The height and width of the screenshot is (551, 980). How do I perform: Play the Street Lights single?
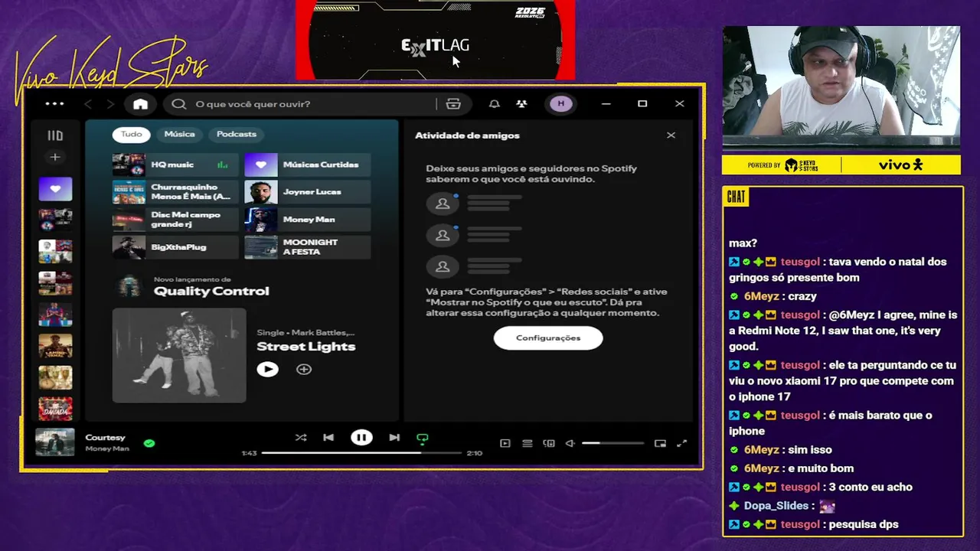click(x=267, y=370)
